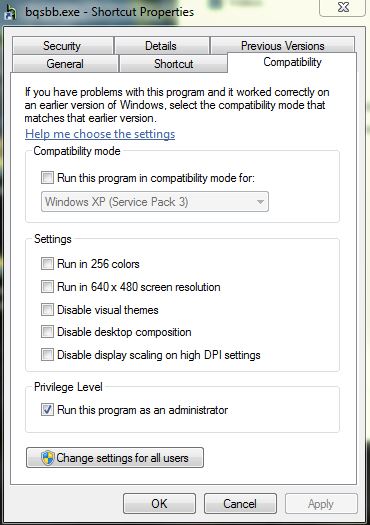Image resolution: width=370 pixels, height=525 pixels.
Task: Open Help me choose the settings link
Action: [100, 134]
